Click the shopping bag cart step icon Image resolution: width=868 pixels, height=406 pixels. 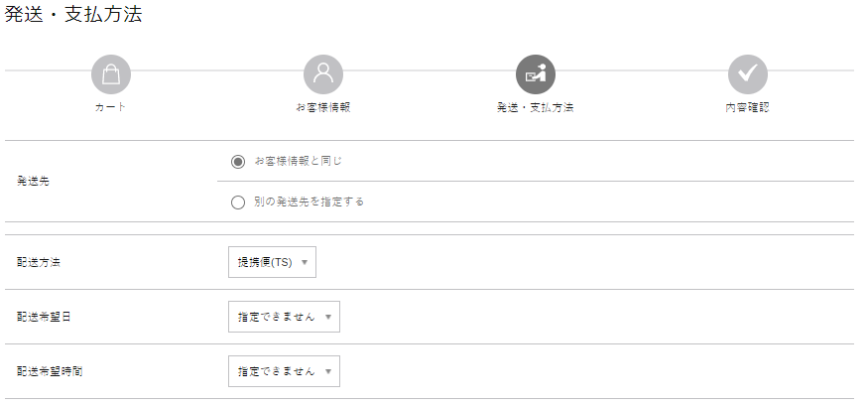111,74
